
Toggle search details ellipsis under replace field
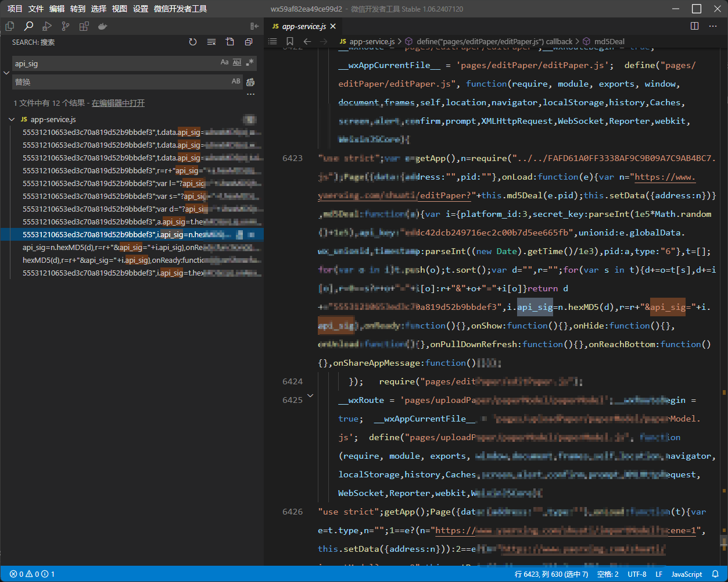pyautogui.click(x=250, y=94)
